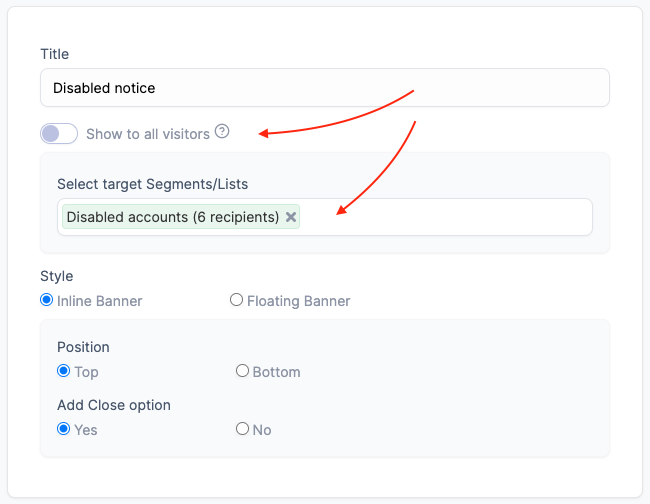Set Add Close option to Yes
The image size is (650, 504).
point(63,429)
